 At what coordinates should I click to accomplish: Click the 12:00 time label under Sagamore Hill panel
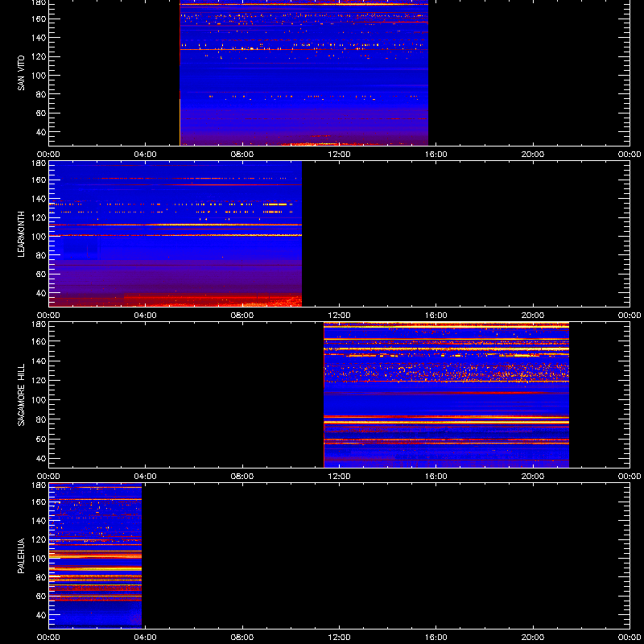(x=339, y=477)
